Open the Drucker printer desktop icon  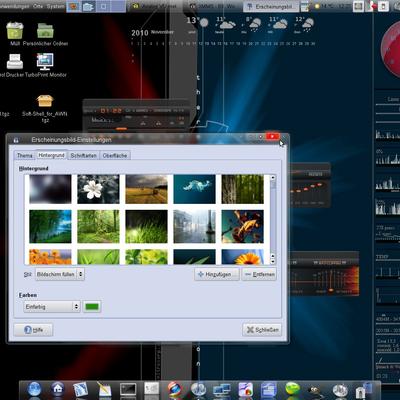[x=15, y=62]
